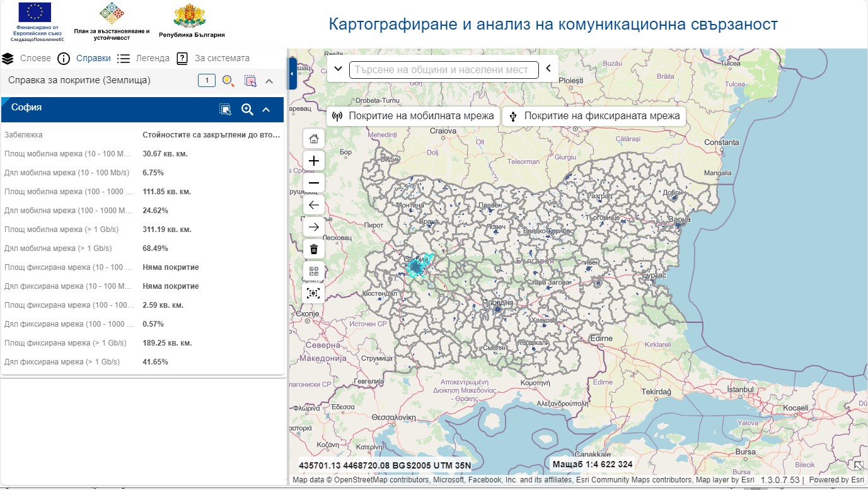Go to previous map extent arrow
The width and height of the screenshot is (868, 490).
(314, 205)
